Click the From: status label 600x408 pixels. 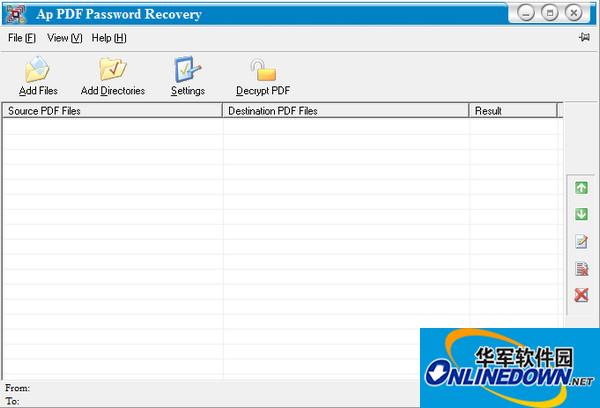17,388
